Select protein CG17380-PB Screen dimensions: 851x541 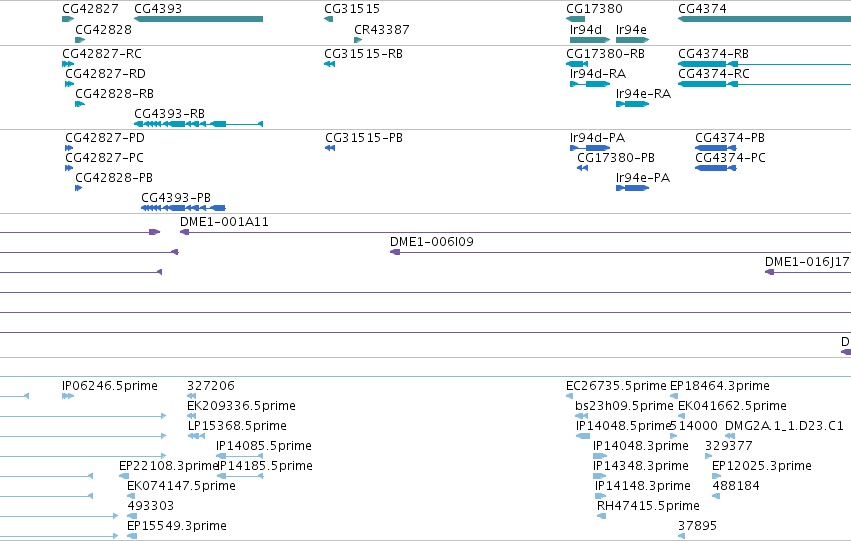(582, 168)
